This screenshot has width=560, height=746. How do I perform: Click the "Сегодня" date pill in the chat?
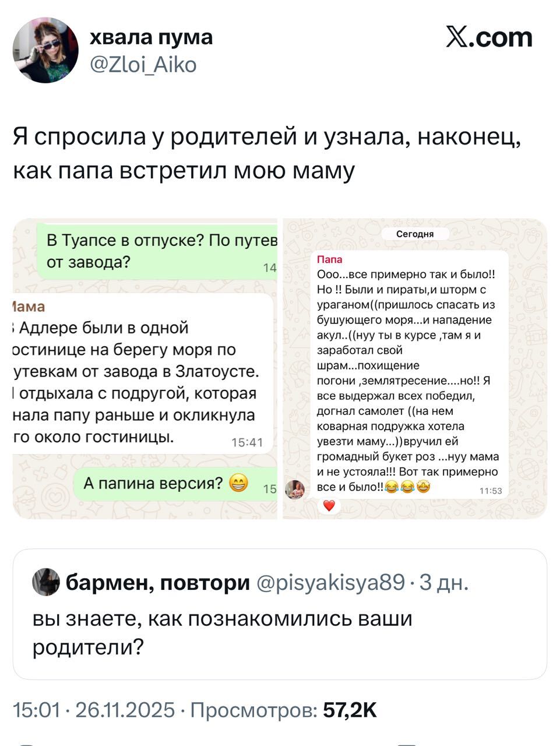point(415,234)
